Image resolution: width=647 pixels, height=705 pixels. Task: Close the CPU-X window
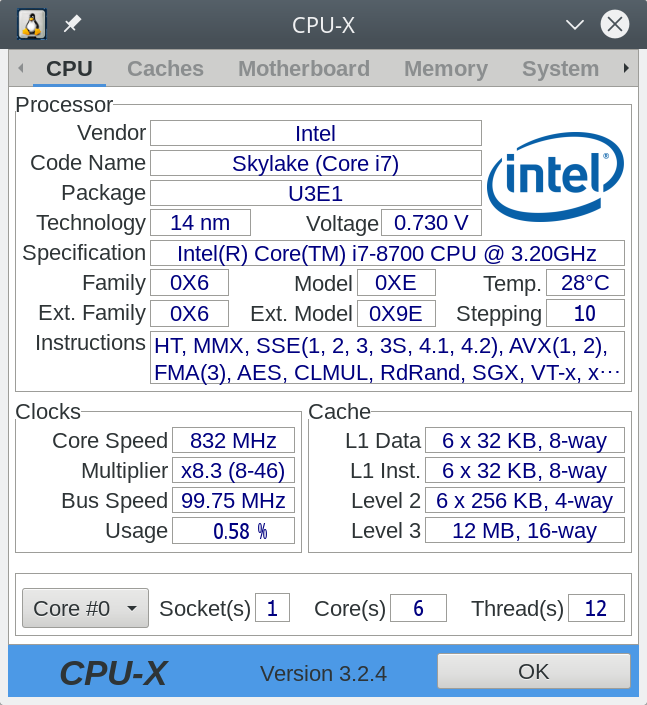pos(615,24)
